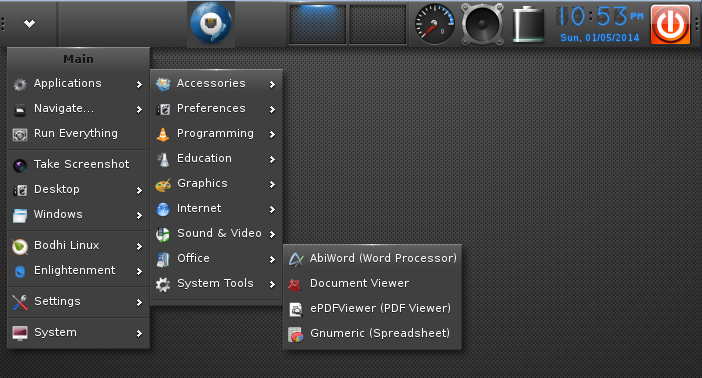Launch Document Viewer entry

[372, 284]
